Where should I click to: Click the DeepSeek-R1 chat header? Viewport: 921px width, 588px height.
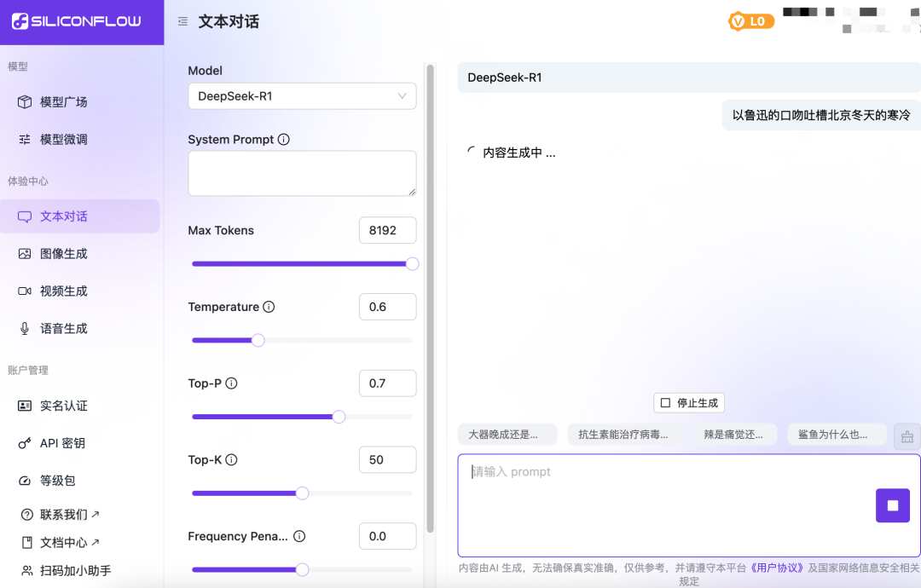coord(688,78)
